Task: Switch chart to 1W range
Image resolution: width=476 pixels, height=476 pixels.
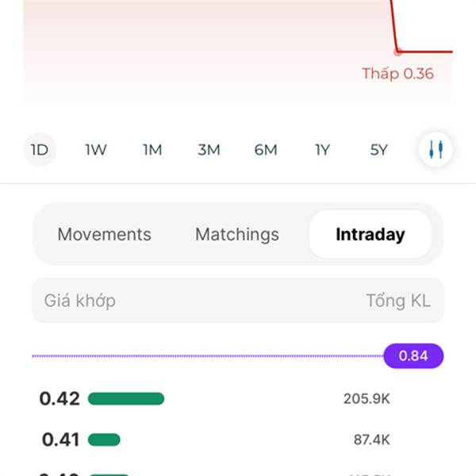Action: (x=96, y=150)
